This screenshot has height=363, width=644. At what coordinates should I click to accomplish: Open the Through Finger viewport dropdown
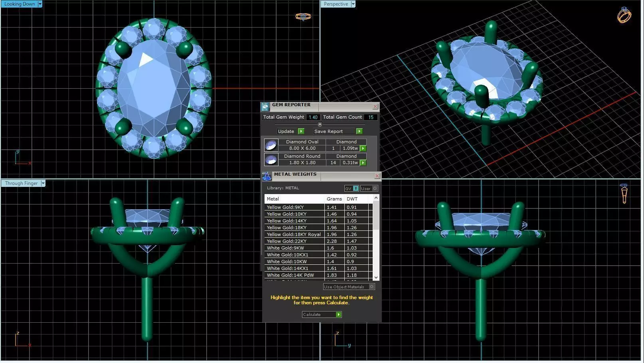coord(43,183)
